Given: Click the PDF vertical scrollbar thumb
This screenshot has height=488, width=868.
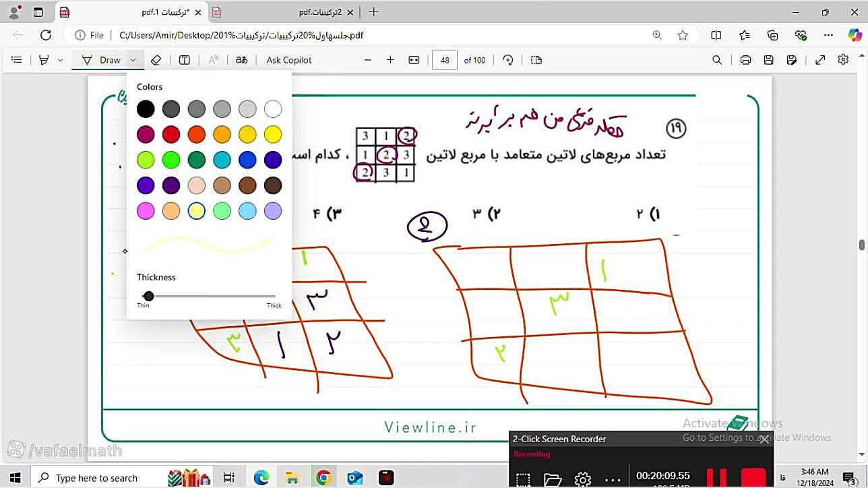Looking at the screenshot, I should coord(862,245).
